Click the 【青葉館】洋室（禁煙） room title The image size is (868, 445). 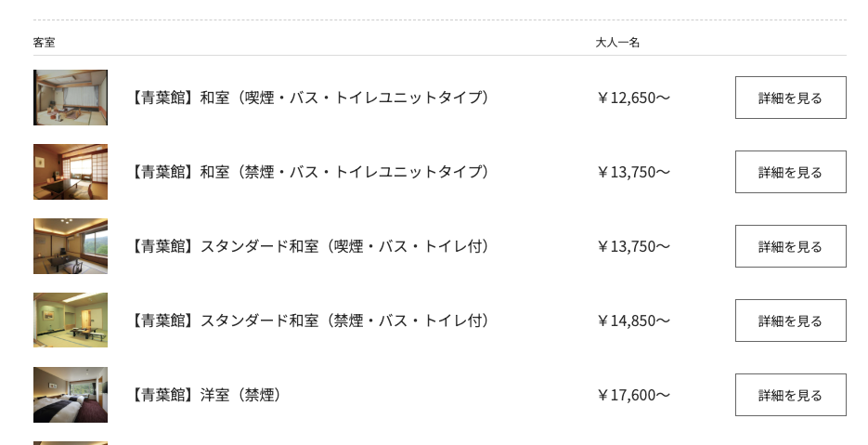pos(205,395)
